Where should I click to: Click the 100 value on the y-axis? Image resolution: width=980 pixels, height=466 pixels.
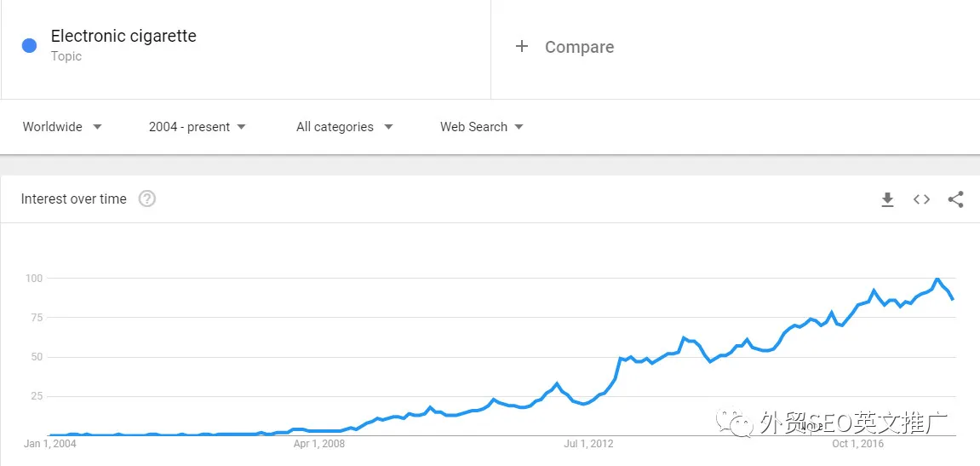click(x=33, y=278)
